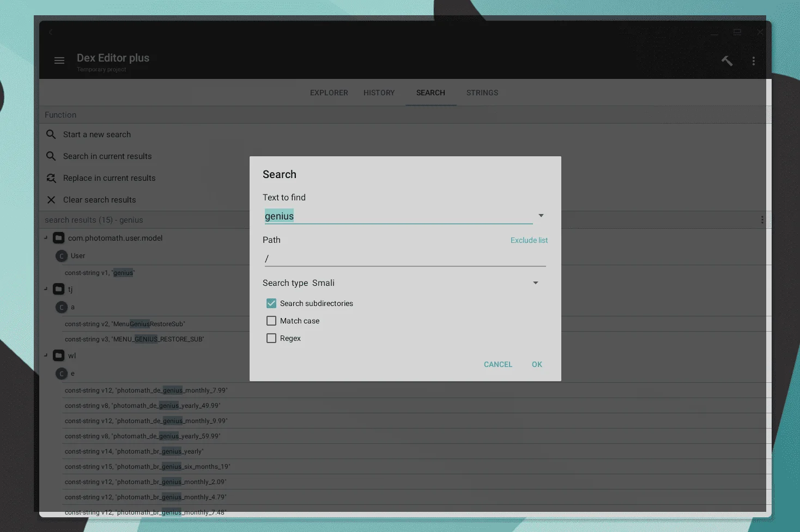Screen dimensions: 800x532
Task: Click folder icon of tj package
Action: coord(59,289)
